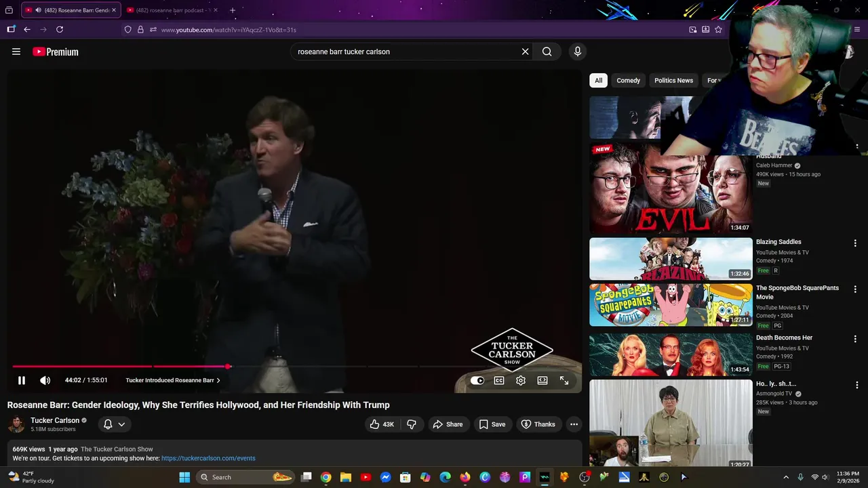Open notification bell dropdown for channel
868x488 pixels.
pos(114,424)
